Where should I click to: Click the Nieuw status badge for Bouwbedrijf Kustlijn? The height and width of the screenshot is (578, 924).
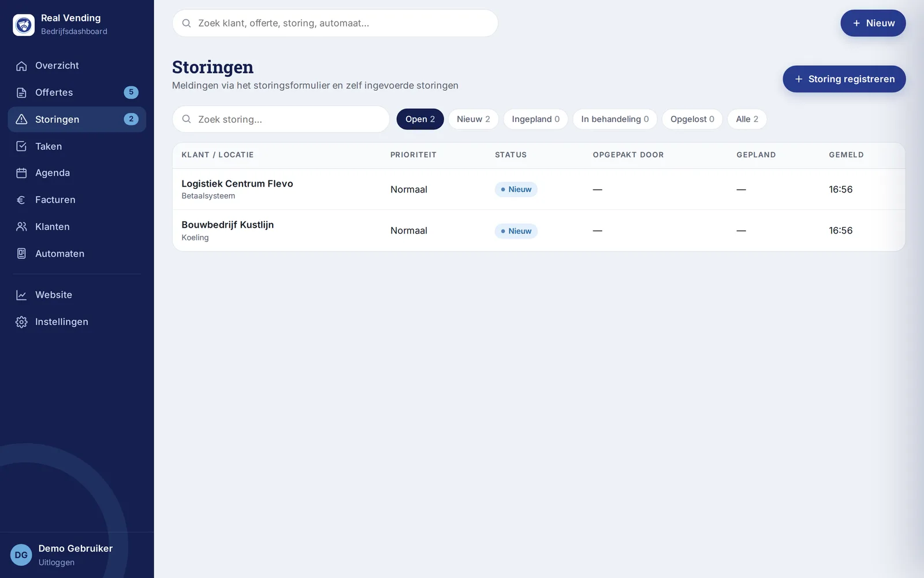pyautogui.click(x=516, y=231)
